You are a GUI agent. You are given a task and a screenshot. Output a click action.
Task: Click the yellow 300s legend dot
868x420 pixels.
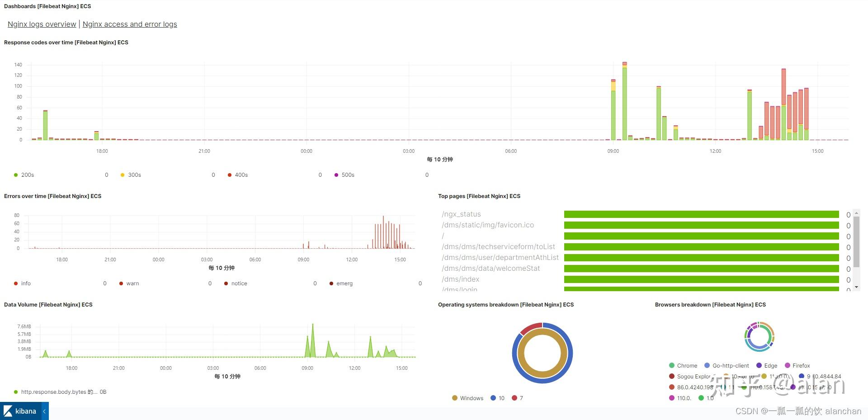(x=123, y=175)
